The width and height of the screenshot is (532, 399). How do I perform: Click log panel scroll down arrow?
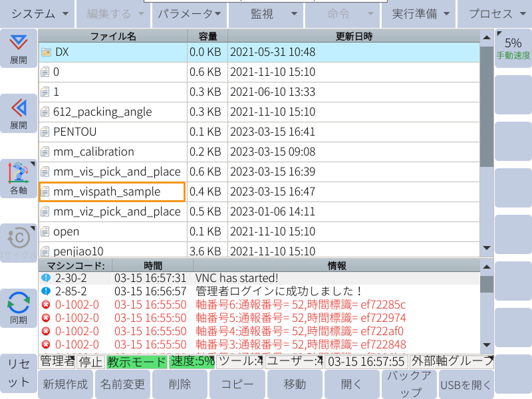[x=487, y=345]
